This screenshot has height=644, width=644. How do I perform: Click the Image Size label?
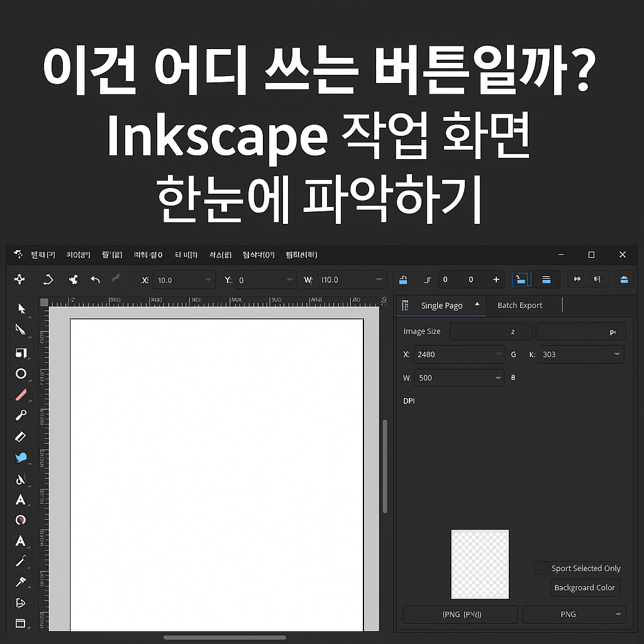(x=422, y=331)
